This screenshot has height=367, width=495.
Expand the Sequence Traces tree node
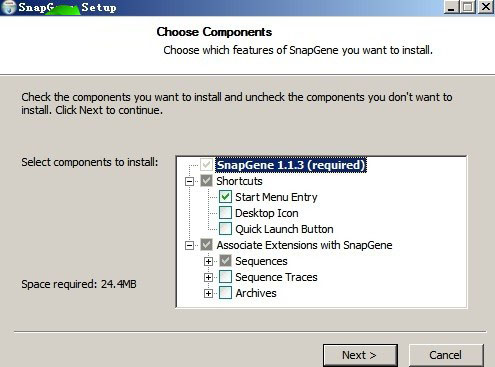208,277
